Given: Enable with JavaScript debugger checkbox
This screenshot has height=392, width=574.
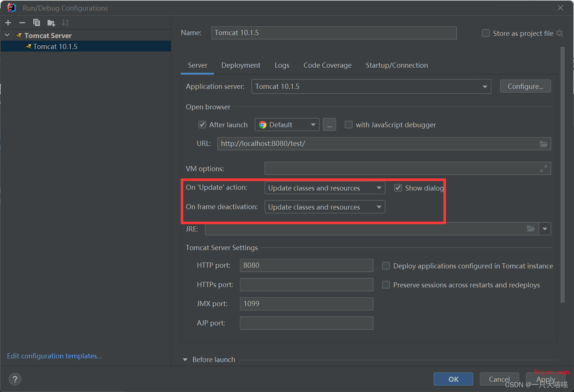Looking at the screenshot, I should point(349,125).
